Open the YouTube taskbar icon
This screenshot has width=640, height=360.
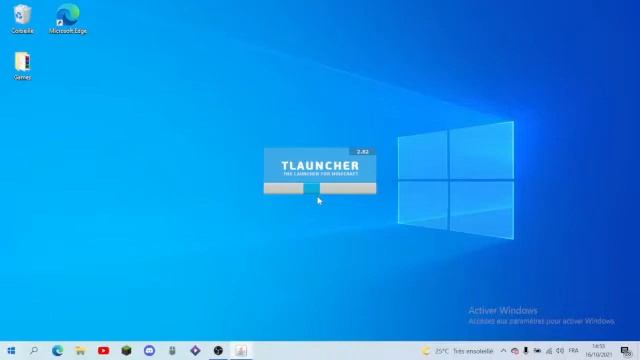pyautogui.click(x=104, y=351)
